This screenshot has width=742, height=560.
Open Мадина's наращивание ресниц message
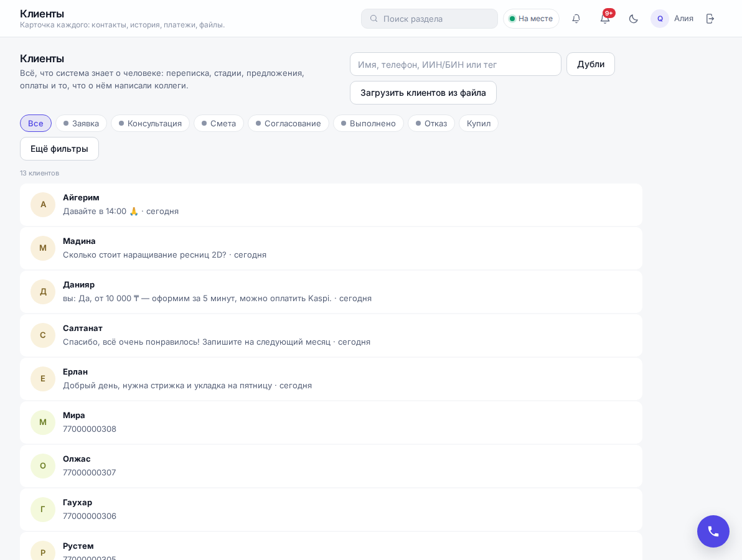pos(165,255)
